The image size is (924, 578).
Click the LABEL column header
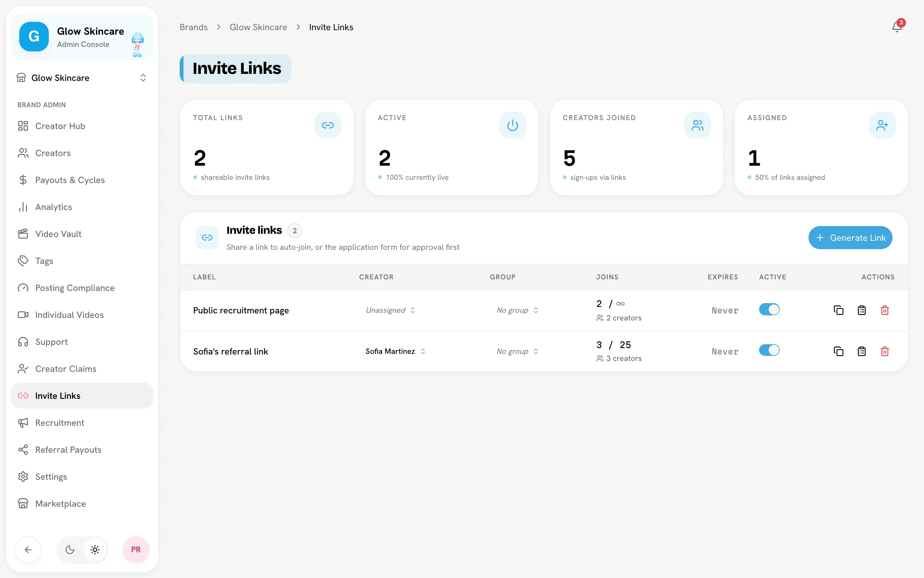click(x=204, y=277)
